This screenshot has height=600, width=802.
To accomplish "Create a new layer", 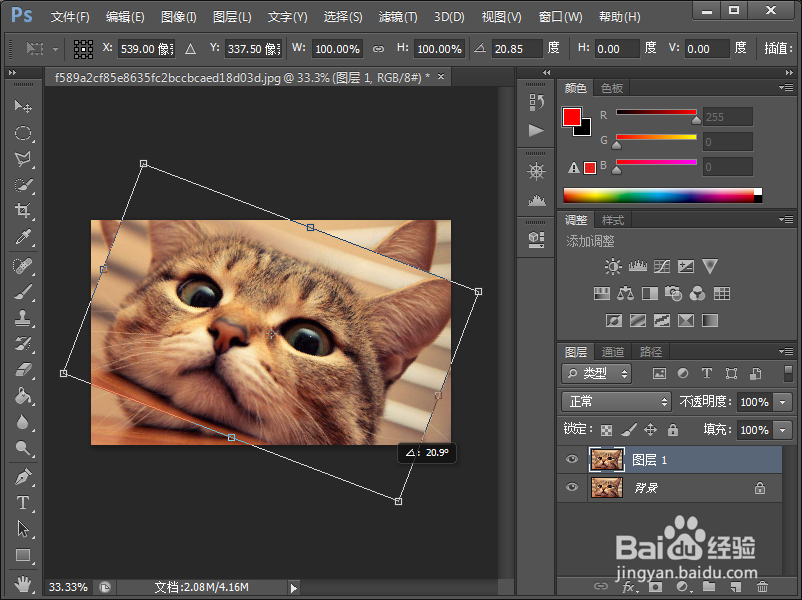I will click(x=733, y=585).
